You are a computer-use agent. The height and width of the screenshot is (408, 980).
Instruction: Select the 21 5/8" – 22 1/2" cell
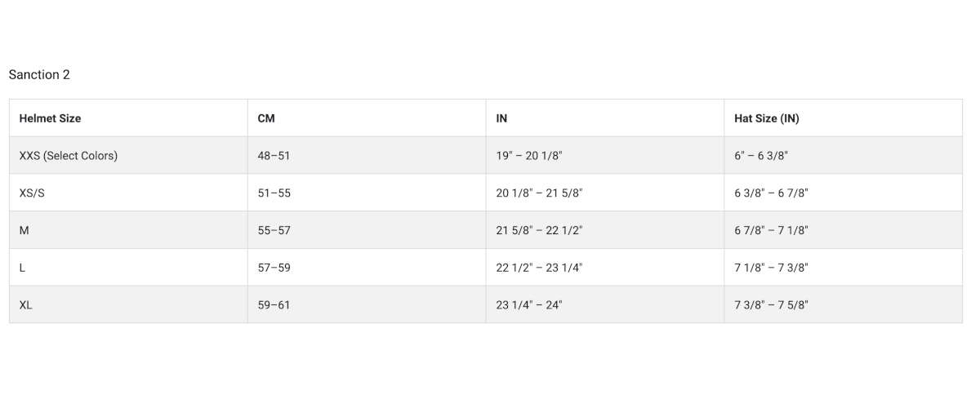click(539, 231)
